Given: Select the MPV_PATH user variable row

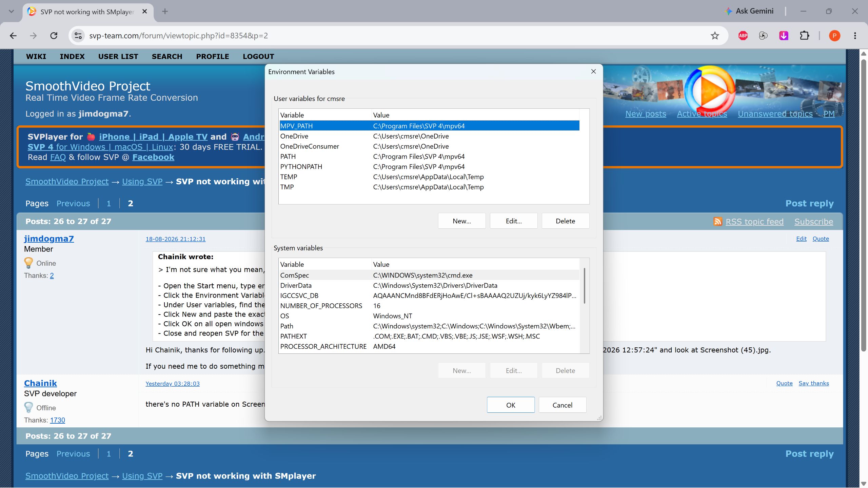Looking at the screenshot, I should click(429, 126).
